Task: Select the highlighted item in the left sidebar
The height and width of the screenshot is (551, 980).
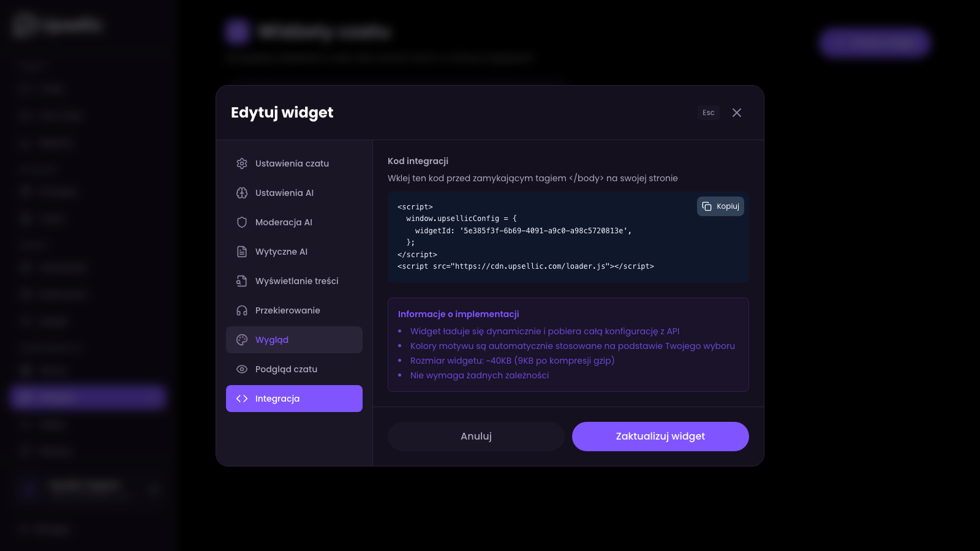Action: coord(86,397)
